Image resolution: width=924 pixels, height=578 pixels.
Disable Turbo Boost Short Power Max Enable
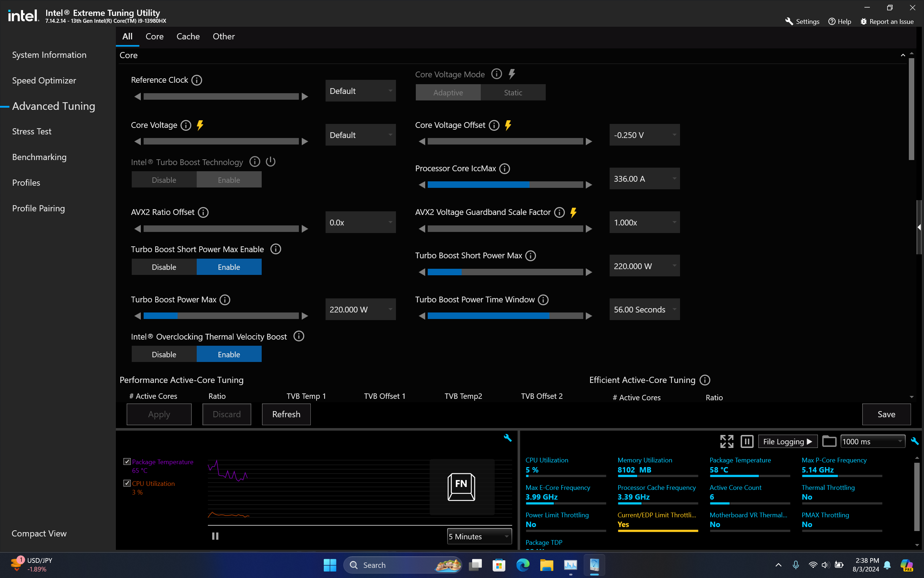[x=164, y=267]
